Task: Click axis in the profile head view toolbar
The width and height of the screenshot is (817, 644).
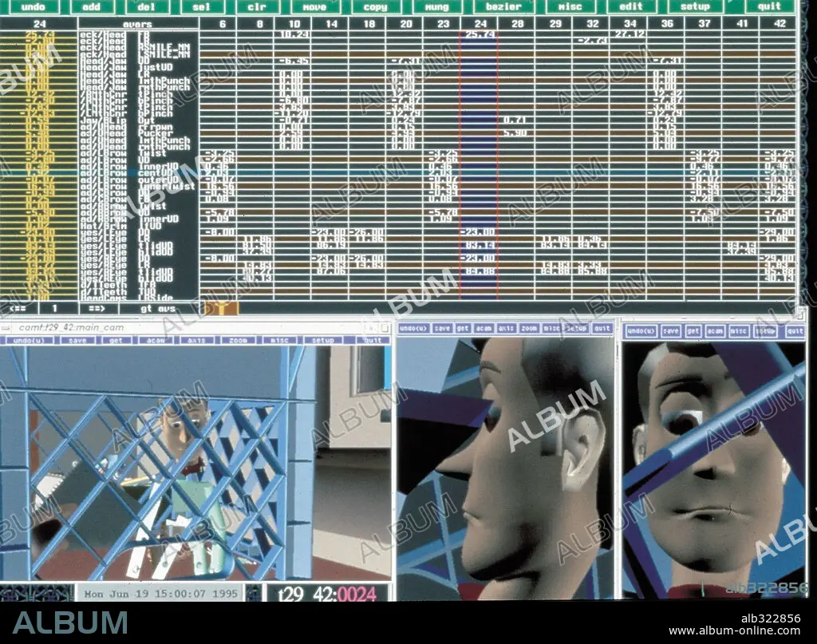Action: 507,328
